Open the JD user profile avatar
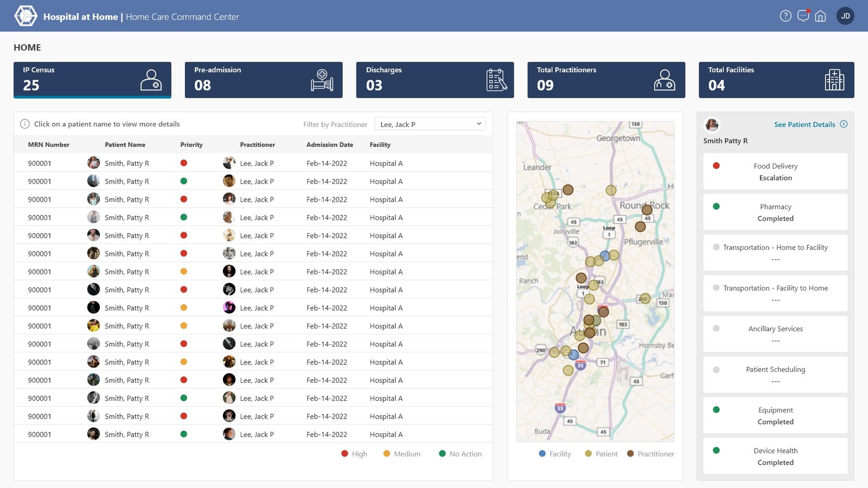868x488 pixels. (x=845, y=16)
